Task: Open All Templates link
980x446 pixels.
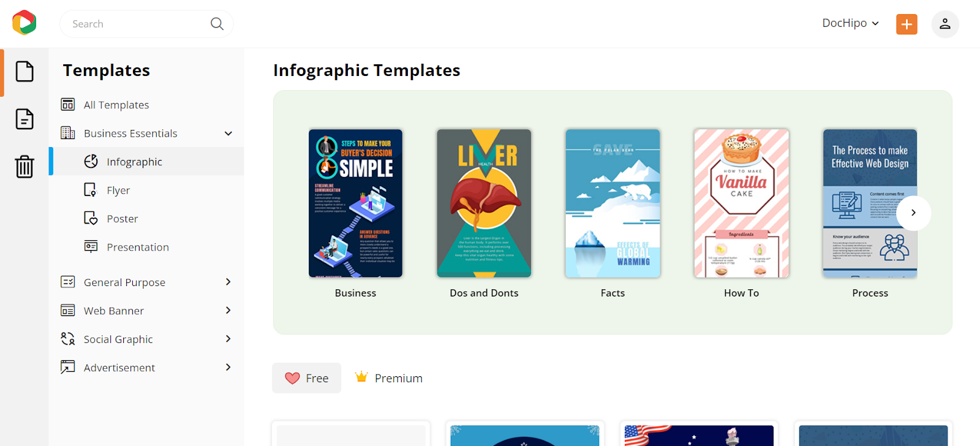Action: pyautogui.click(x=116, y=105)
